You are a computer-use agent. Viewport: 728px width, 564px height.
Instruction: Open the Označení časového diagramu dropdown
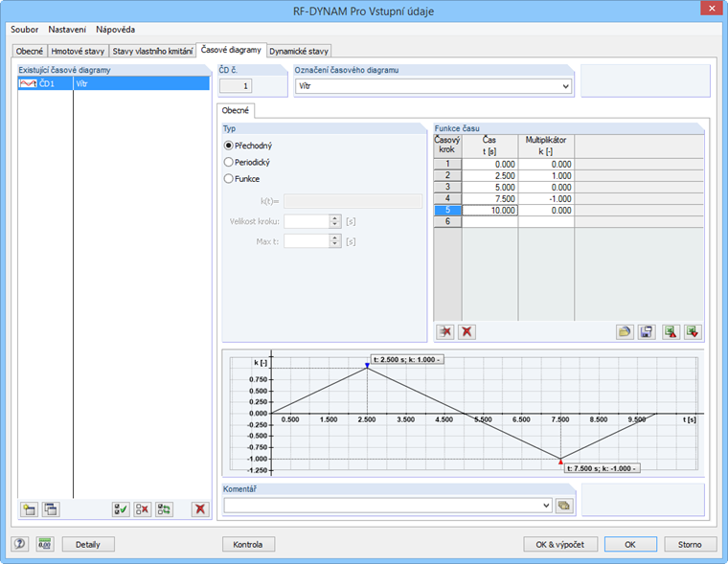[565, 86]
